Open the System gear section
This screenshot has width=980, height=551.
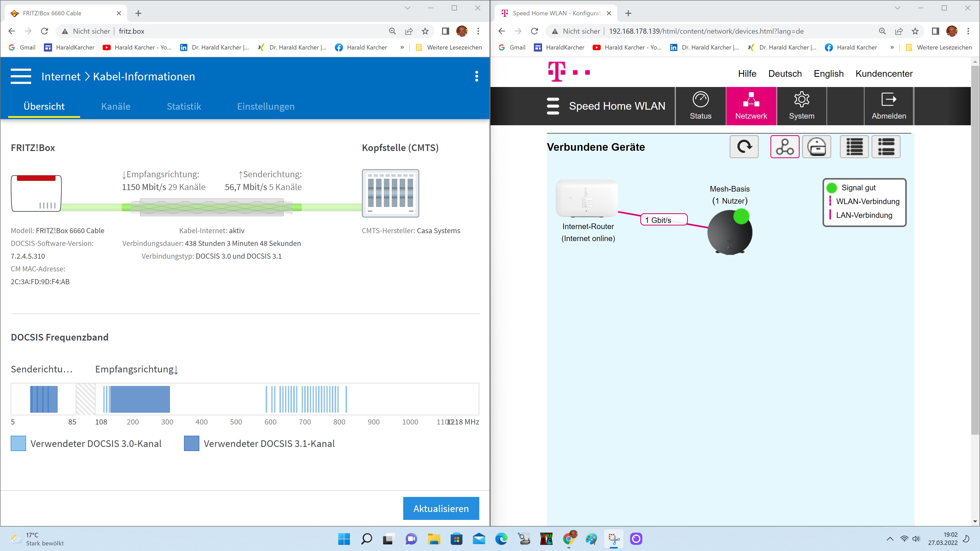click(801, 106)
